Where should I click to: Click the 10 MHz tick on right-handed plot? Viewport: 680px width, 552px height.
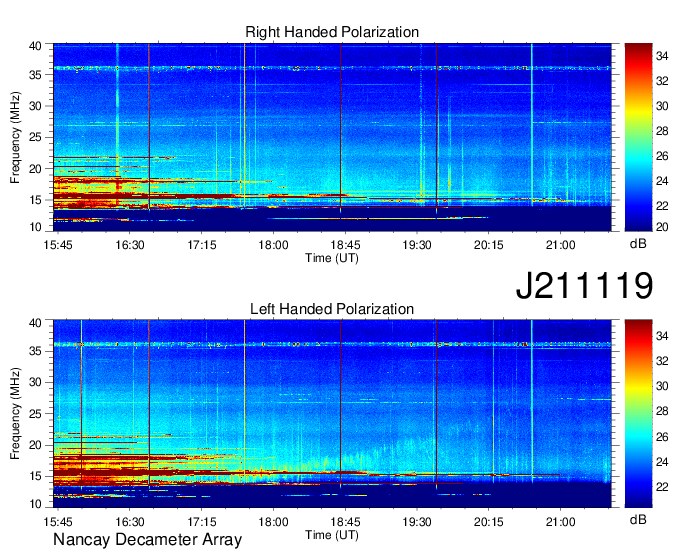coord(35,227)
